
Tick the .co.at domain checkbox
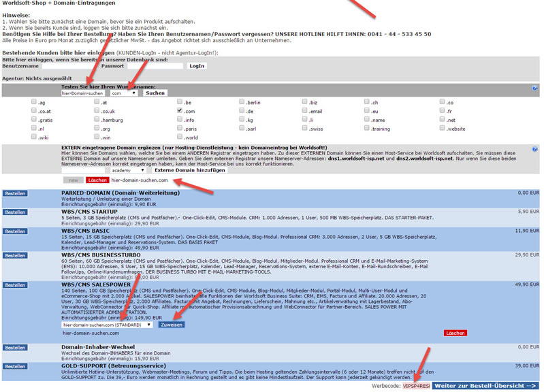(x=33, y=110)
